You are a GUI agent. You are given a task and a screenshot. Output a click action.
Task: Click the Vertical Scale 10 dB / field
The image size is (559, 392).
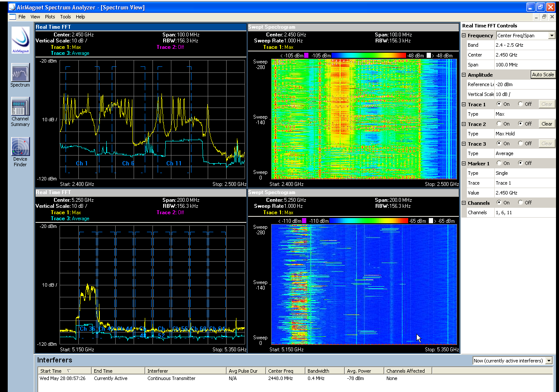click(x=525, y=94)
